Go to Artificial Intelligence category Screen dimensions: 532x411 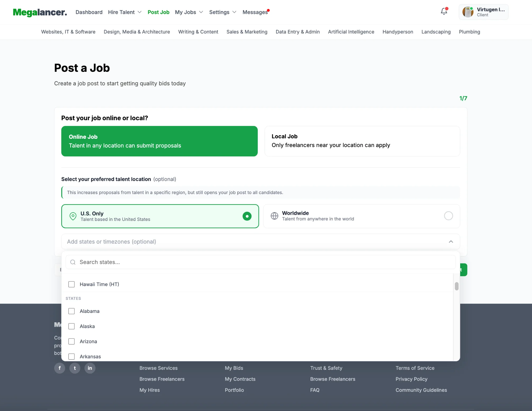pyautogui.click(x=351, y=32)
